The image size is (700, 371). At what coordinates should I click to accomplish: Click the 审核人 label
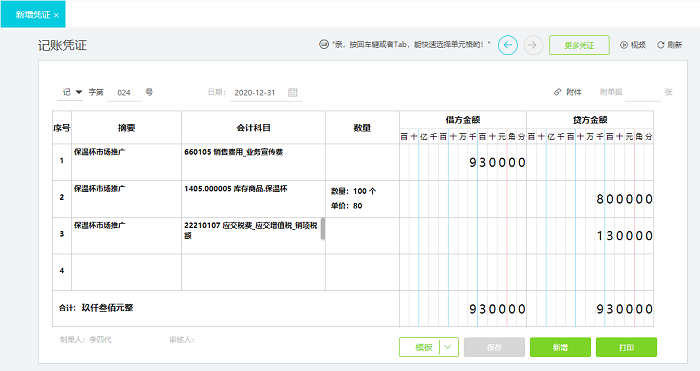tap(182, 340)
